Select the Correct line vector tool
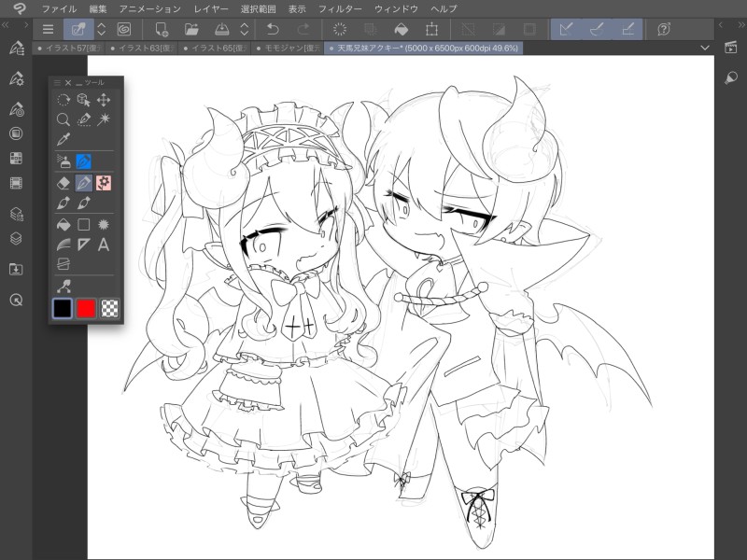Screen dimensions: 747x560 (x=63, y=287)
